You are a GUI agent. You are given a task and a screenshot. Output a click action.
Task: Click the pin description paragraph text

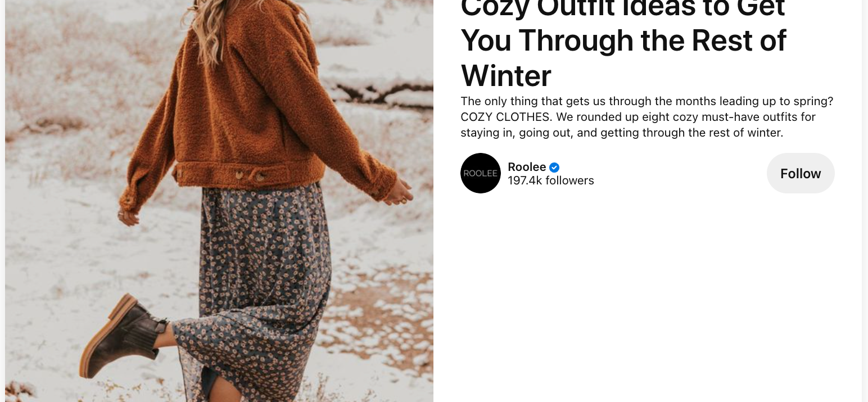click(647, 117)
